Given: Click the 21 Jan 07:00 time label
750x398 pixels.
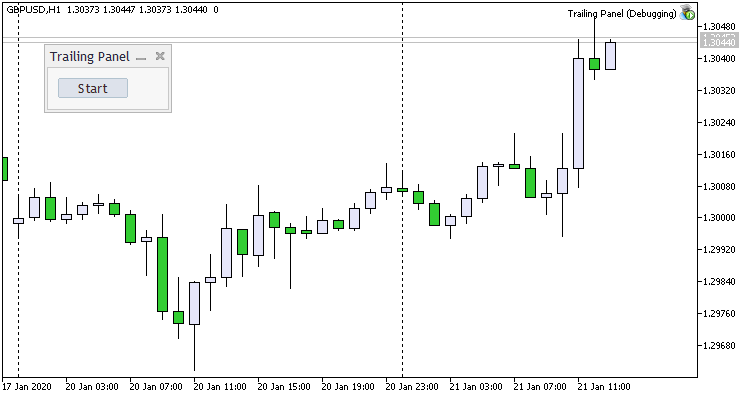Looking at the screenshot, I should point(540,387).
